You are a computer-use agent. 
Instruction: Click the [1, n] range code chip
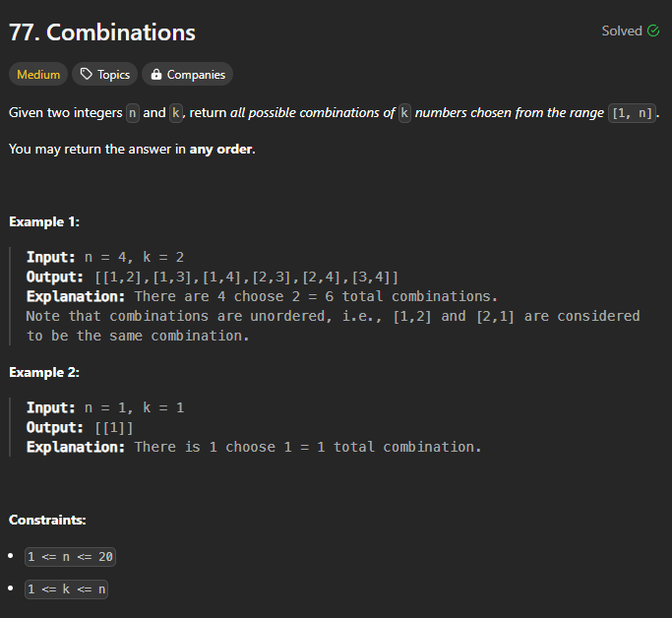632,113
